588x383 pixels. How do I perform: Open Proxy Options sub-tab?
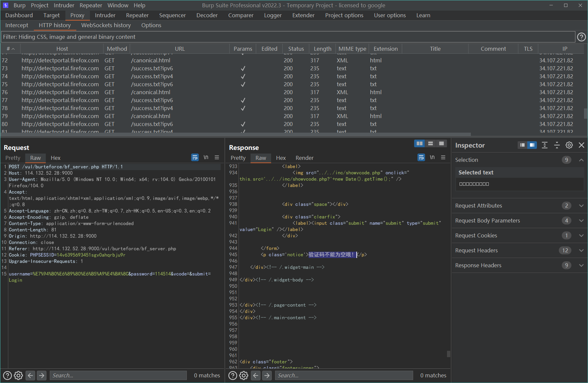pyautogui.click(x=151, y=25)
